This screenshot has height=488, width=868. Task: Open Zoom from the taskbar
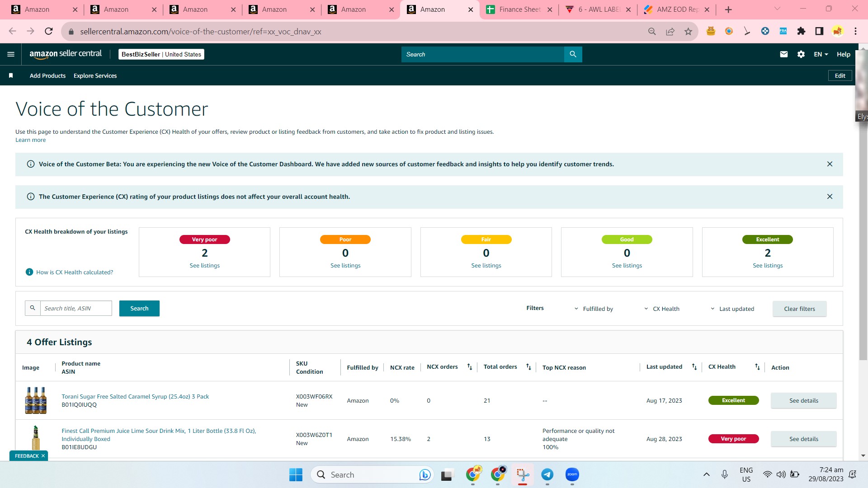pyautogui.click(x=572, y=474)
